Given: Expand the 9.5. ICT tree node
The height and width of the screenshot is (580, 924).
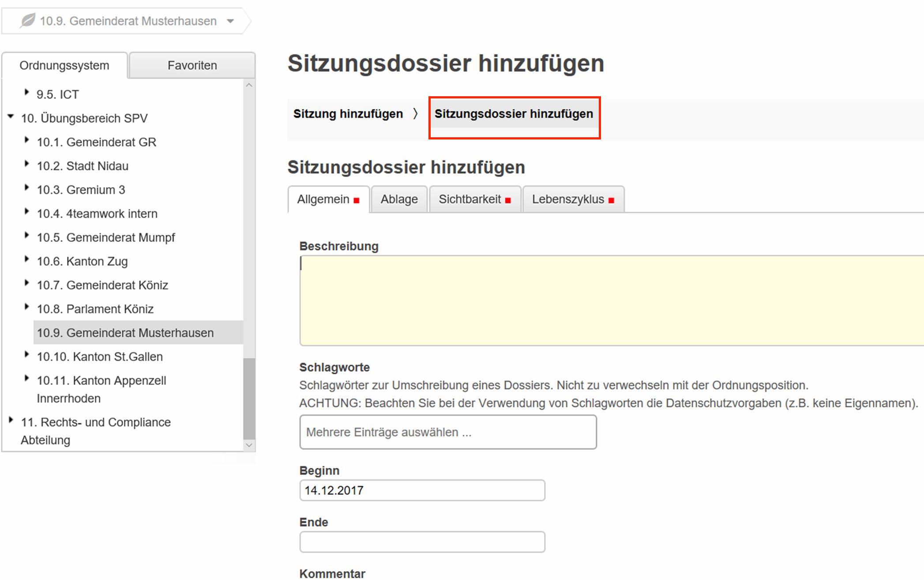Looking at the screenshot, I should coord(26,92).
